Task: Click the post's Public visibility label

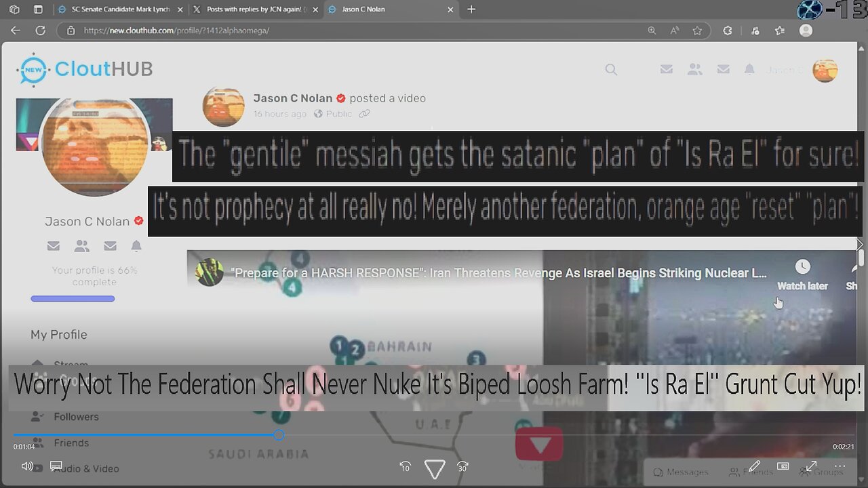Action: [338, 114]
